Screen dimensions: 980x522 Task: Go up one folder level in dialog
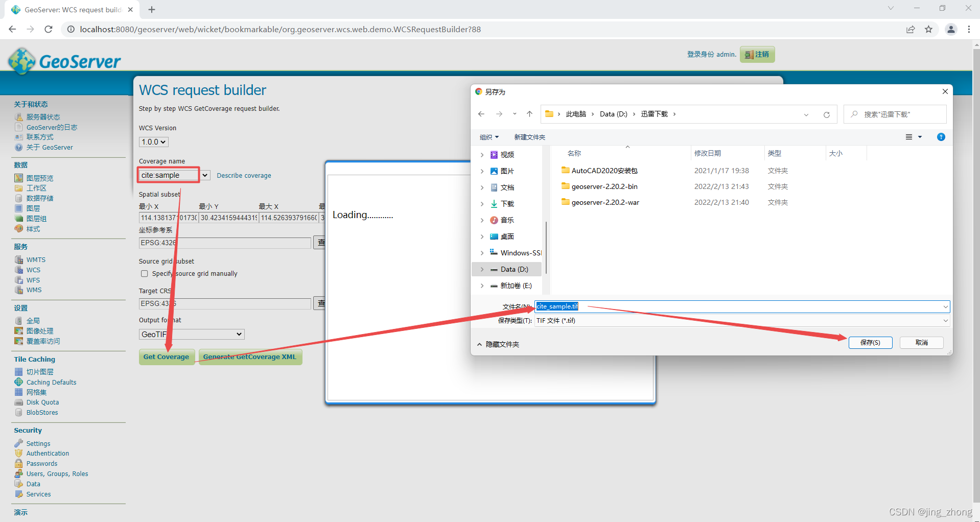click(529, 114)
